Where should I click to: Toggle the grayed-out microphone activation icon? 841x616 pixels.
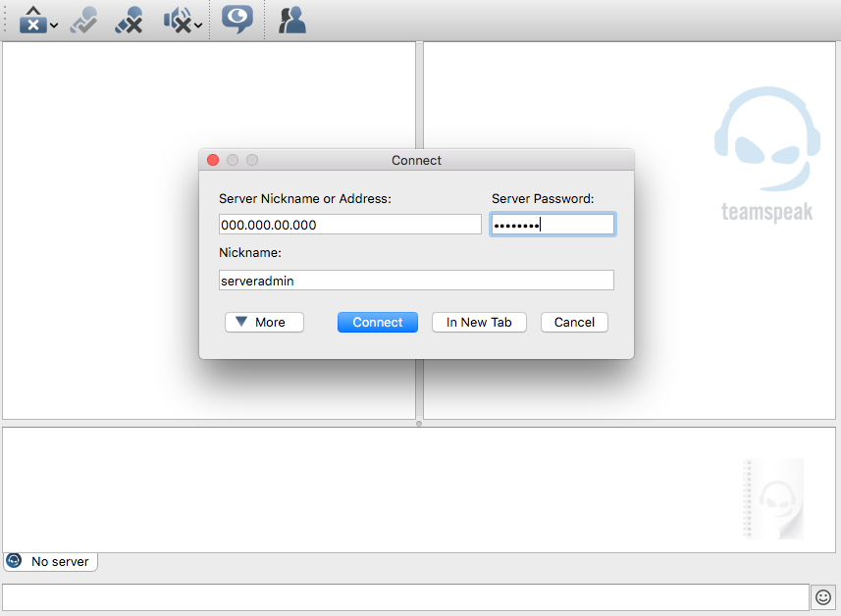point(82,20)
